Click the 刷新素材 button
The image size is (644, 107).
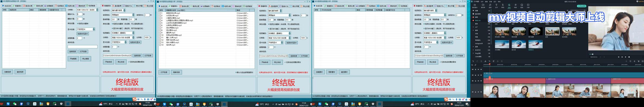331,72
